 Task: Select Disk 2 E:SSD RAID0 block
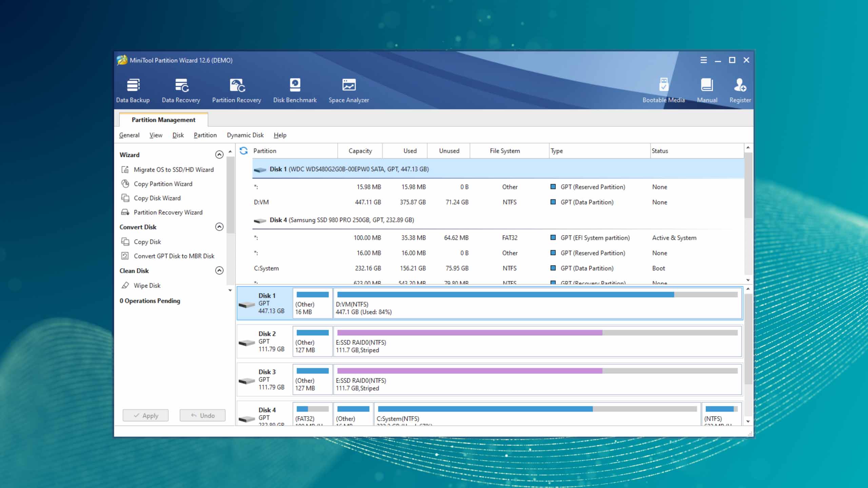click(x=537, y=341)
